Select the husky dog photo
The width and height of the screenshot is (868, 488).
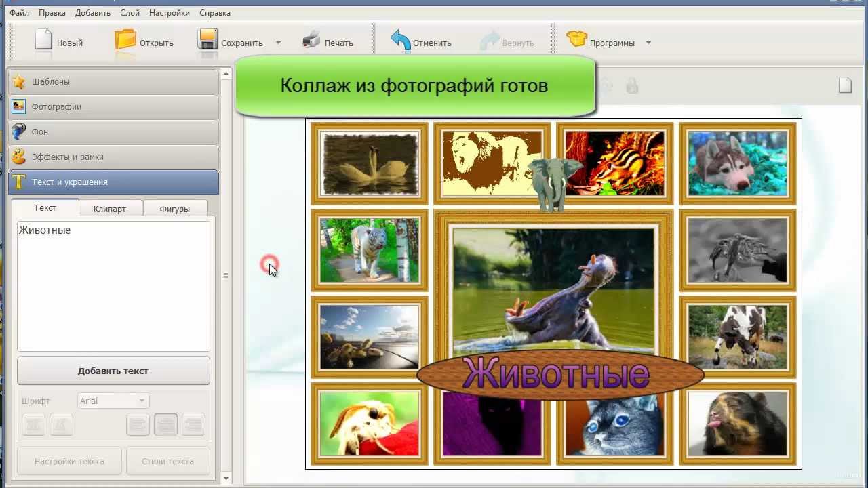pos(737,163)
